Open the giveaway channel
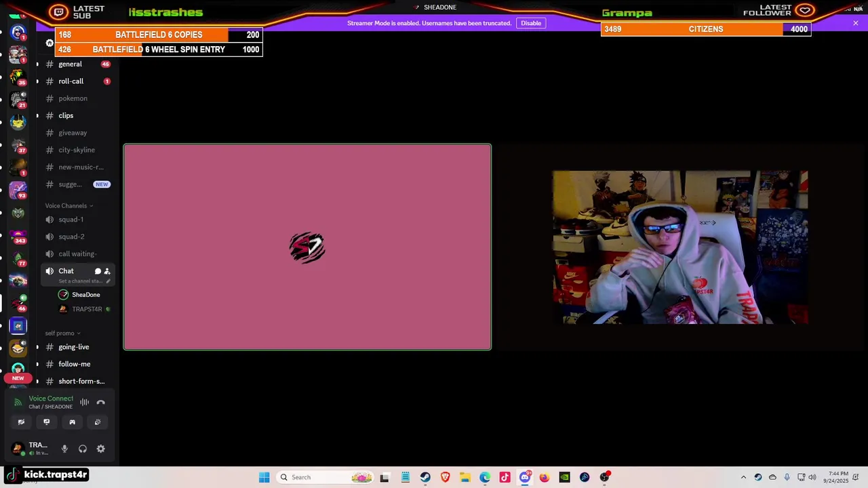Screen dimensions: 868x488 77,133
